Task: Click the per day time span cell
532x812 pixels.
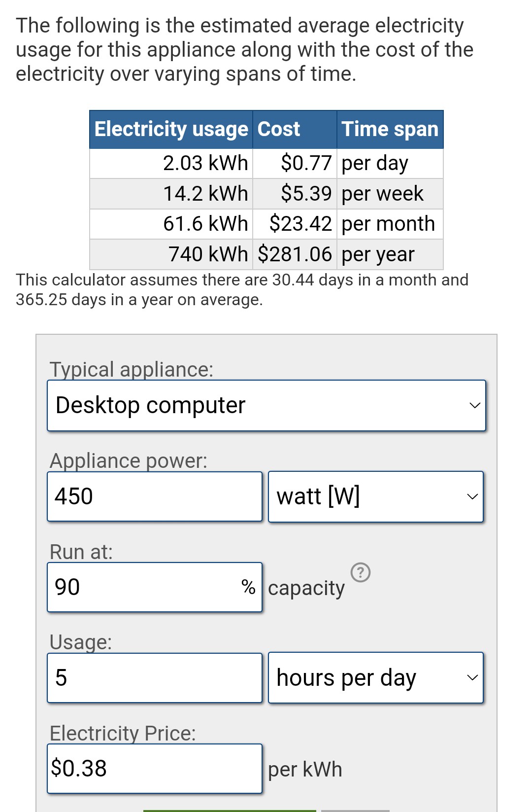Action: pos(390,163)
